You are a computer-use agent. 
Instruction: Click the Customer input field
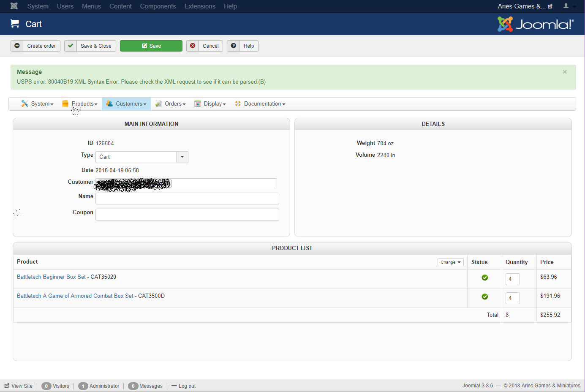coord(186,184)
